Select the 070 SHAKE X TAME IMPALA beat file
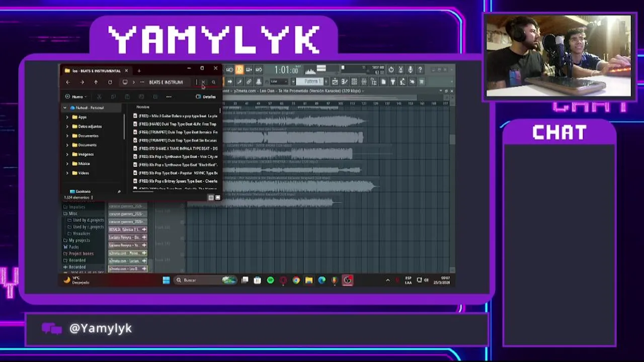This screenshot has width=644, height=362. 175,148
